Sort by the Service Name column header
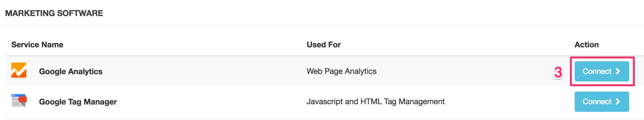This screenshot has width=644, height=120. (37, 45)
